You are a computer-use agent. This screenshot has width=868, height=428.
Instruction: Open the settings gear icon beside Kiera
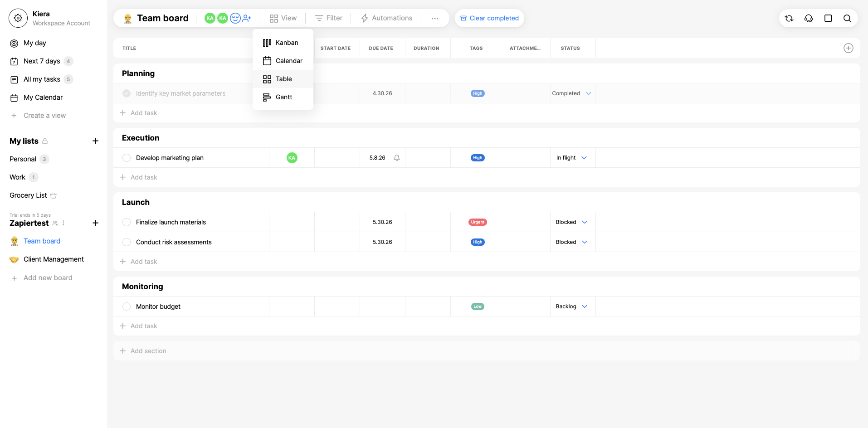tap(18, 18)
